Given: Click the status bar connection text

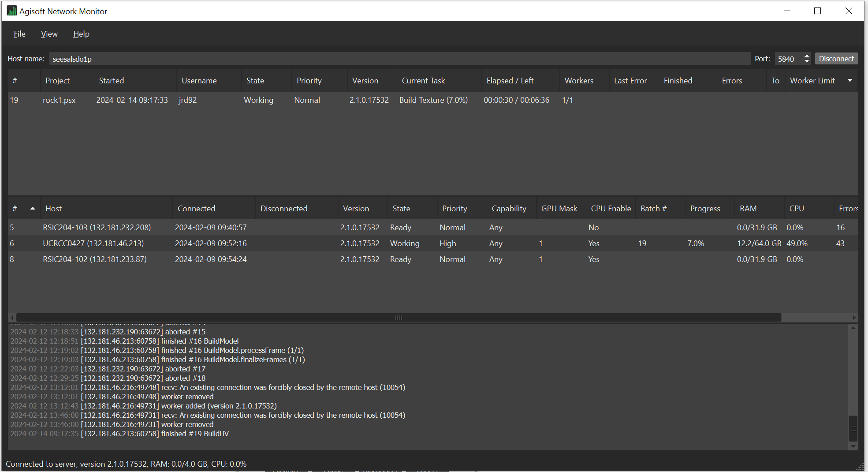Looking at the screenshot, I should [x=126, y=464].
